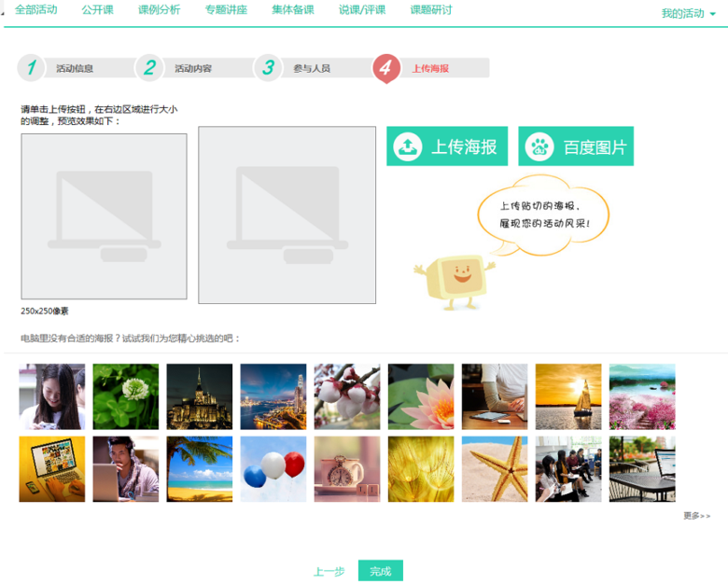Choose the golden dandelion poster
Screen dimensions: 728x583
(x=421, y=469)
